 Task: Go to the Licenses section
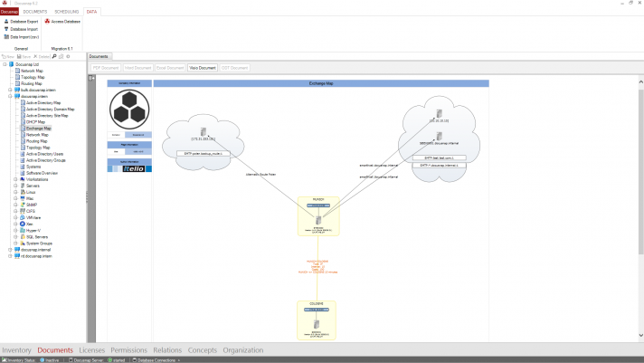pyautogui.click(x=91, y=349)
